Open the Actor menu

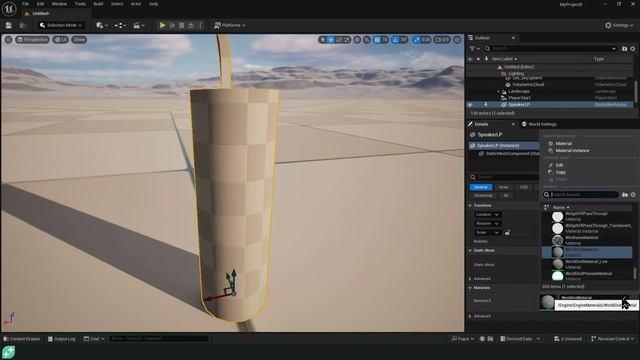136,4
